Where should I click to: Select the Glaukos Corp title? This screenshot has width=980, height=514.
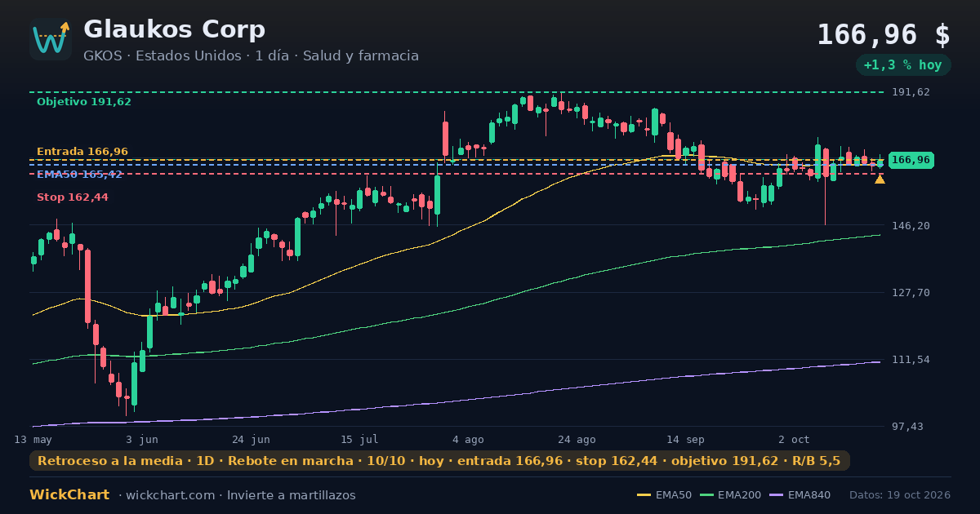(x=174, y=29)
